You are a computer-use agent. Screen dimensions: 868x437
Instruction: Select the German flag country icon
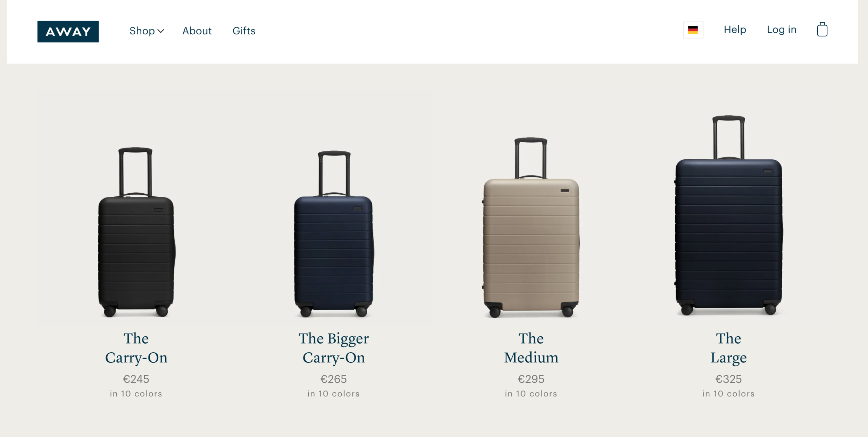tap(693, 30)
